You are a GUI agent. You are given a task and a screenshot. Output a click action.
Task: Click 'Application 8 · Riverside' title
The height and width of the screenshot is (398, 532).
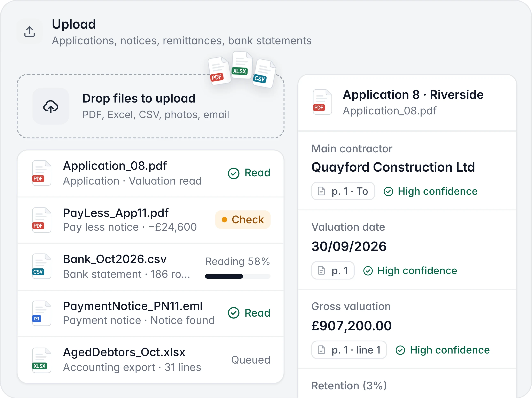point(413,95)
